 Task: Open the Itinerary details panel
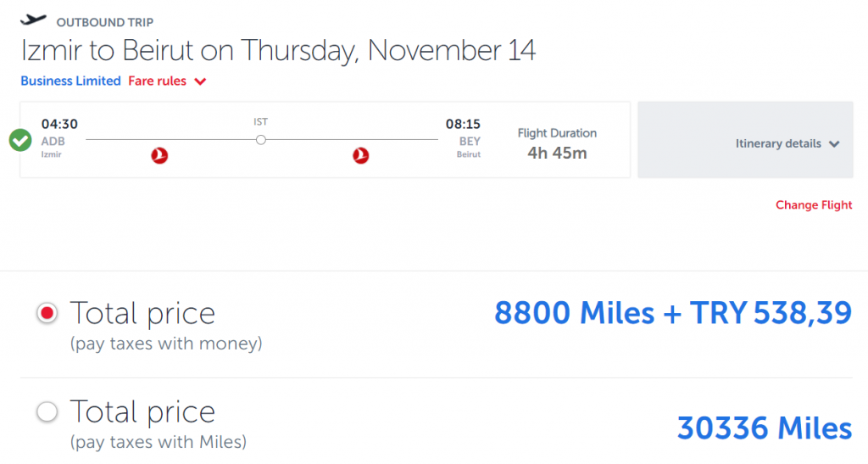click(745, 139)
